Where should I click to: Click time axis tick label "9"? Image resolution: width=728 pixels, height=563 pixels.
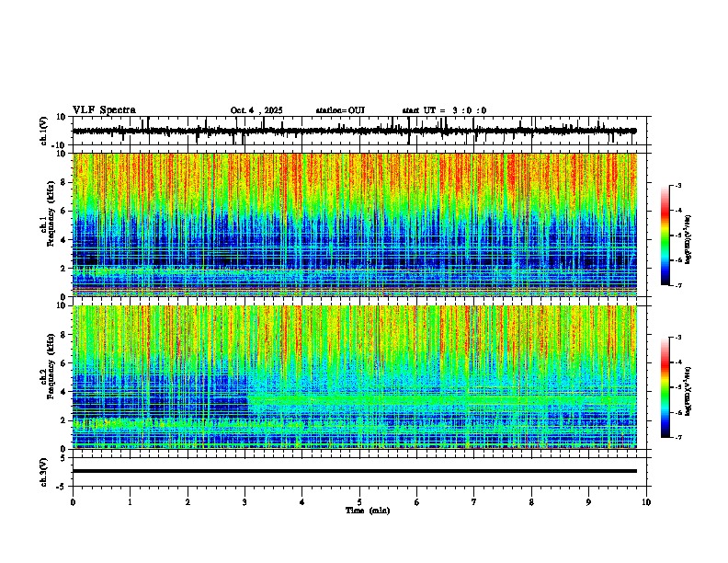589,502
